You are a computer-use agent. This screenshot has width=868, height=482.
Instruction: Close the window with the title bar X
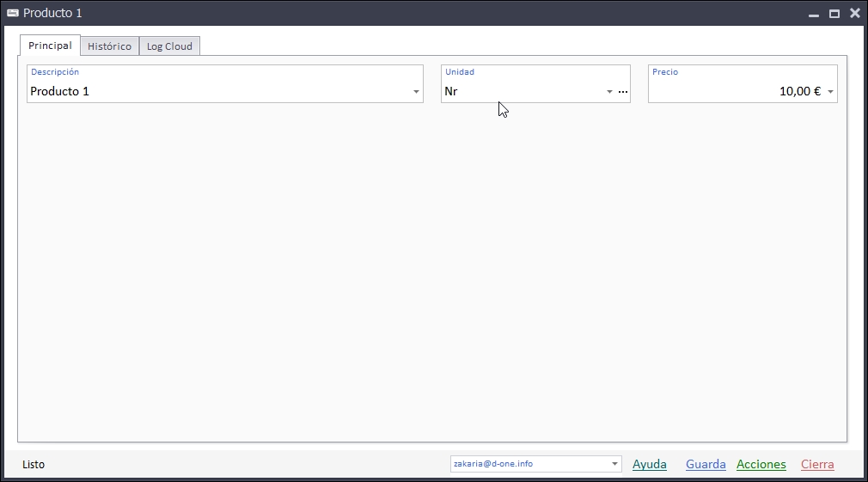(854, 13)
